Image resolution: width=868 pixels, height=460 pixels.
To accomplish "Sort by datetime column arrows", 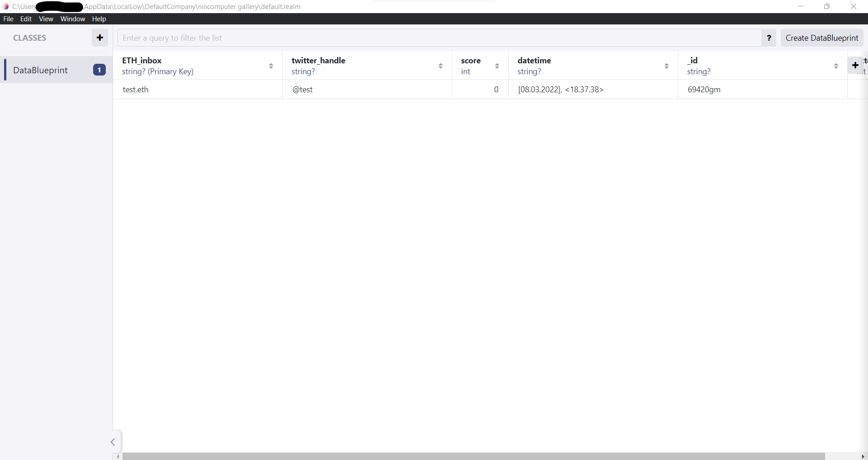I will pyautogui.click(x=666, y=66).
